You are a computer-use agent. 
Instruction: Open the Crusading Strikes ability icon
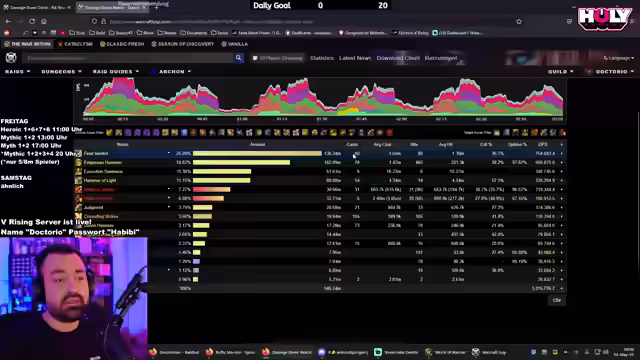pyautogui.click(x=78, y=216)
